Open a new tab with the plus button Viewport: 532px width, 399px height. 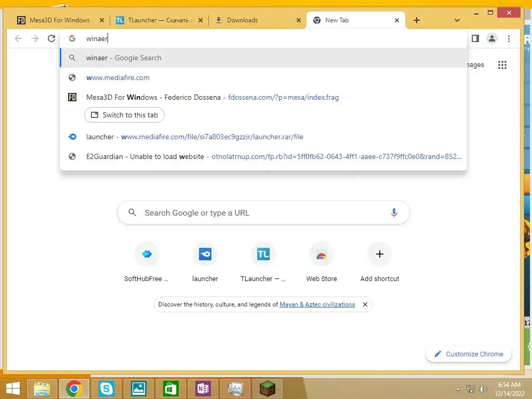coord(417,20)
